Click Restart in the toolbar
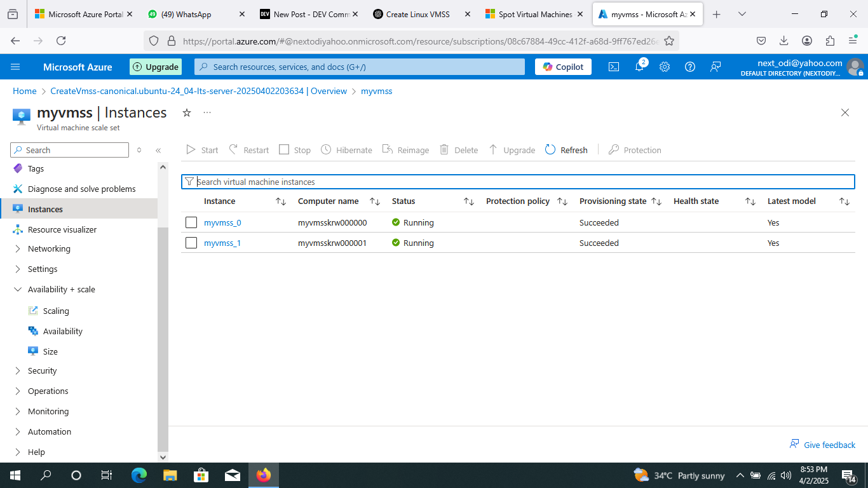This screenshot has height=488, width=868. point(248,150)
